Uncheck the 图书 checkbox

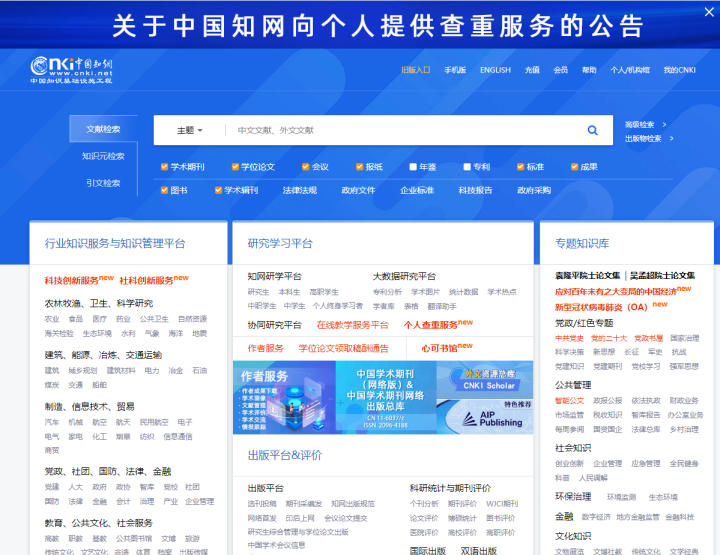(165, 190)
